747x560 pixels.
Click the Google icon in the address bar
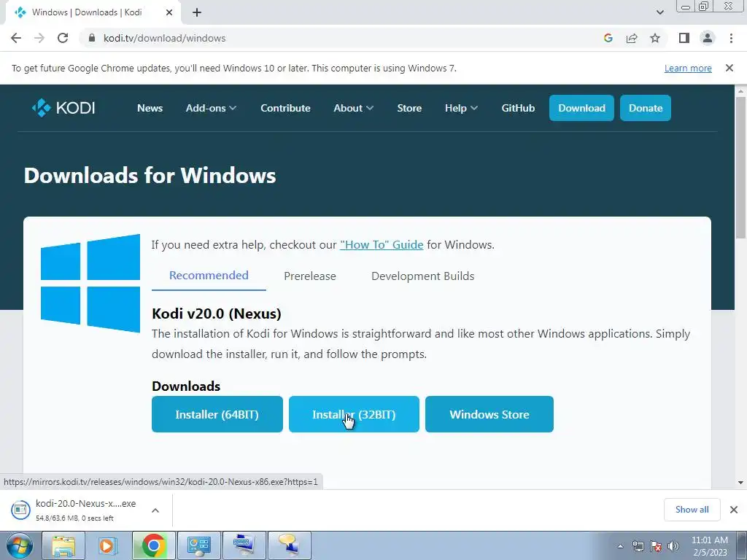pyautogui.click(x=608, y=38)
